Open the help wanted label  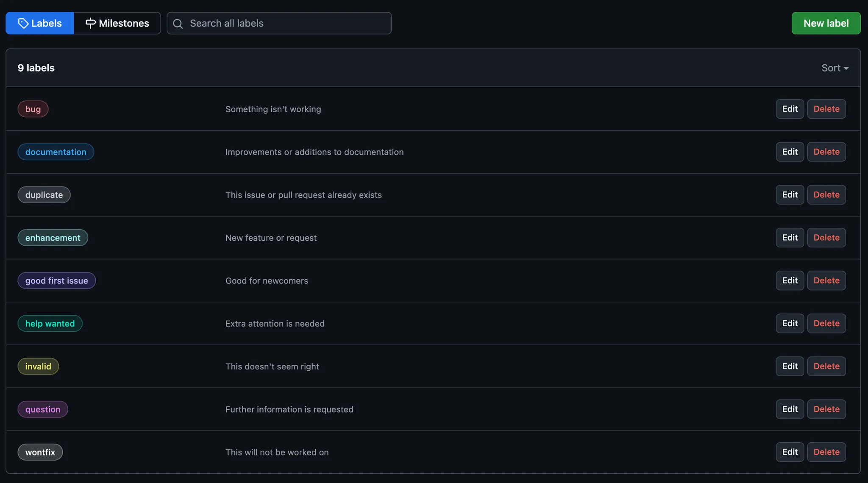pyautogui.click(x=50, y=324)
